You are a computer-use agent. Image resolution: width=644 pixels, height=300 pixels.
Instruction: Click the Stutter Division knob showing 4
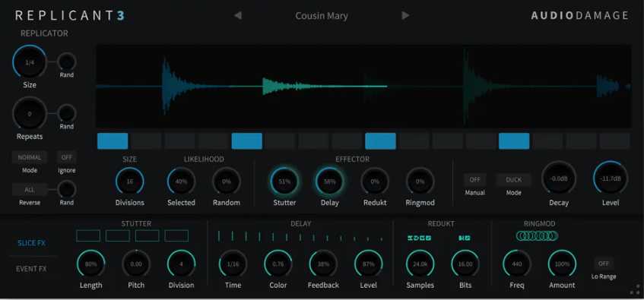click(181, 264)
